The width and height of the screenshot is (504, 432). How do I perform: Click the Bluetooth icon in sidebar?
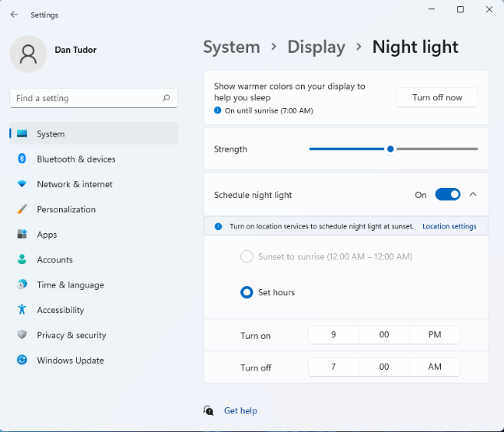click(x=22, y=159)
